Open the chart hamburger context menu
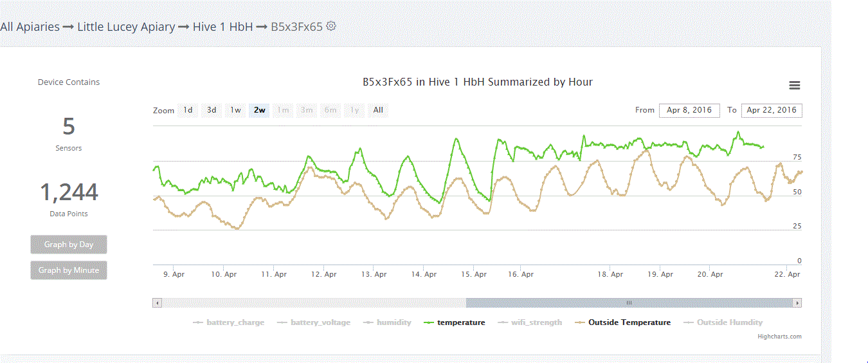This screenshot has height=363, width=868. tap(795, 86)
